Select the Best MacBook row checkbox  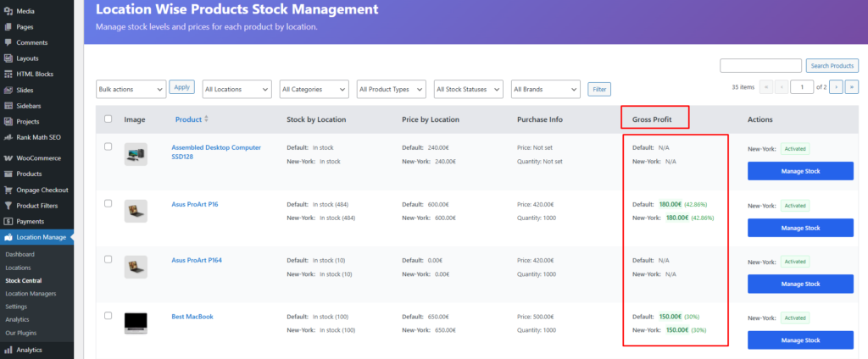[x=108, y=316]
